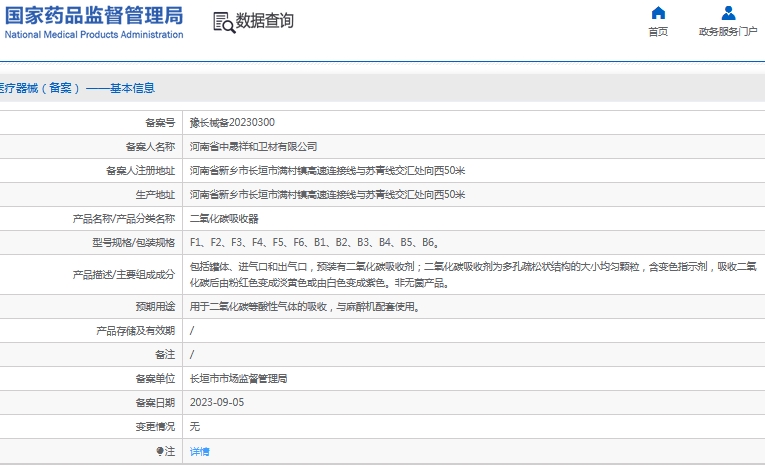The image size is (765, 467).
Task: Click the 预期用途 label
Action: (x=155, y=306)
